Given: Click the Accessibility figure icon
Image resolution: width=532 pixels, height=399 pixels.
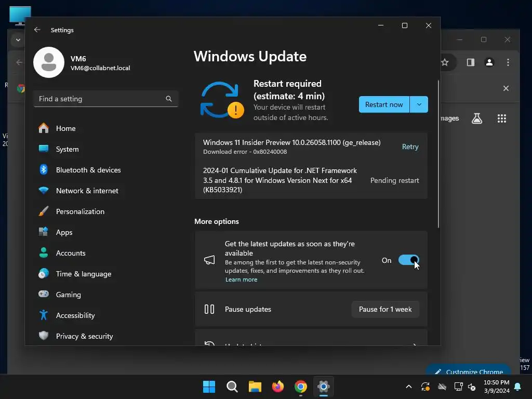Looking at the screenshot, I should (x=44, y=315).
